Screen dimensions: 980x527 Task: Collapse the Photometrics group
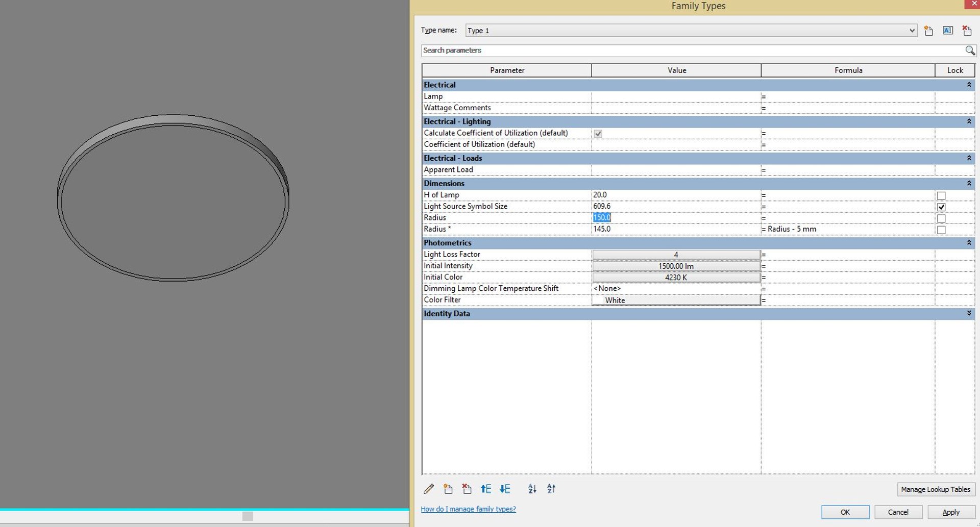point(969,243)
